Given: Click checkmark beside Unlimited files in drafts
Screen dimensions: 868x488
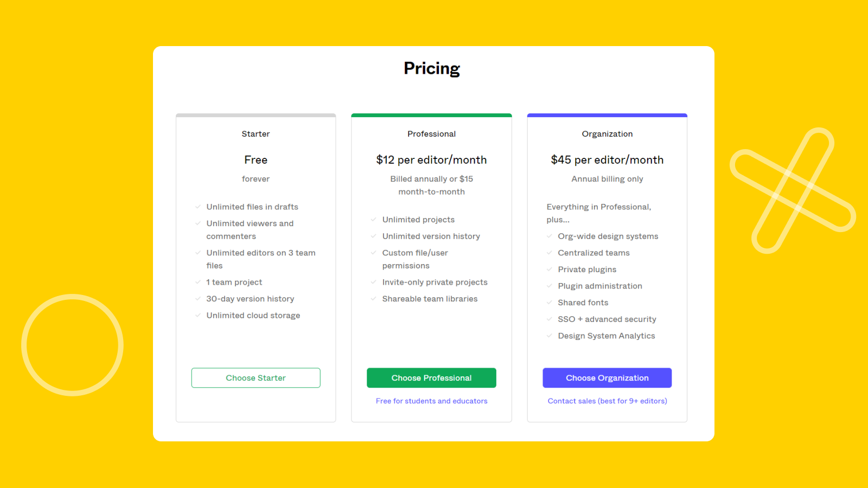Looking at the screenshot, I should click(198, 207).
